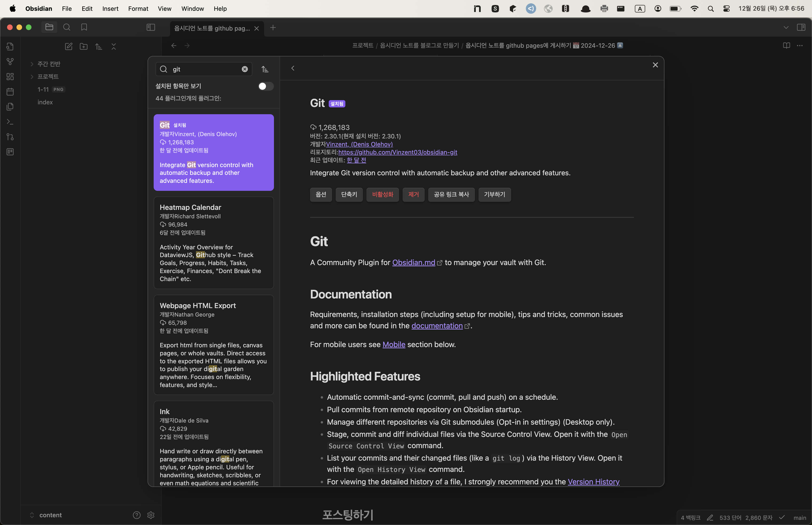Open the search icon in the top toolbar

pyautogui.click(x=67, y=27)
